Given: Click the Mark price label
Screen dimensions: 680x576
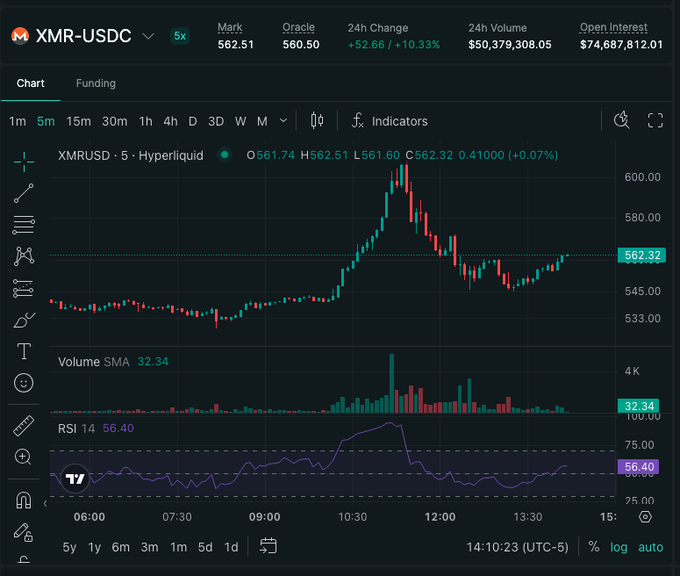Looking at the screenshot, I should coord(230,28).
